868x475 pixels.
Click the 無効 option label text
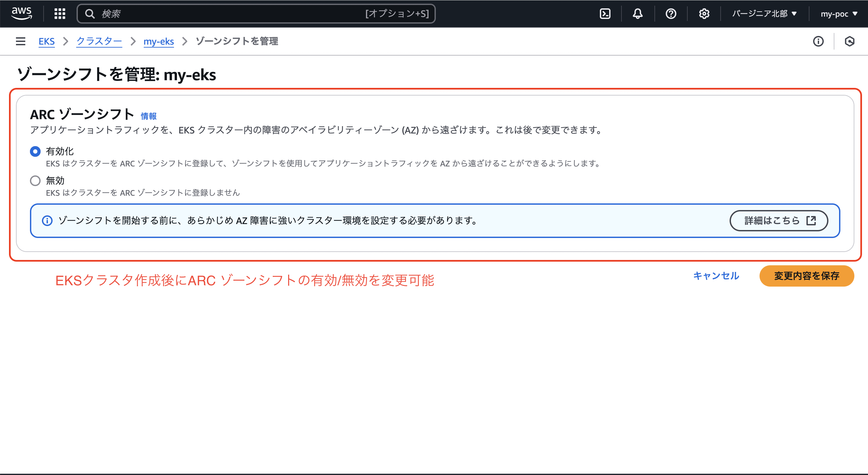pos(55,181)
